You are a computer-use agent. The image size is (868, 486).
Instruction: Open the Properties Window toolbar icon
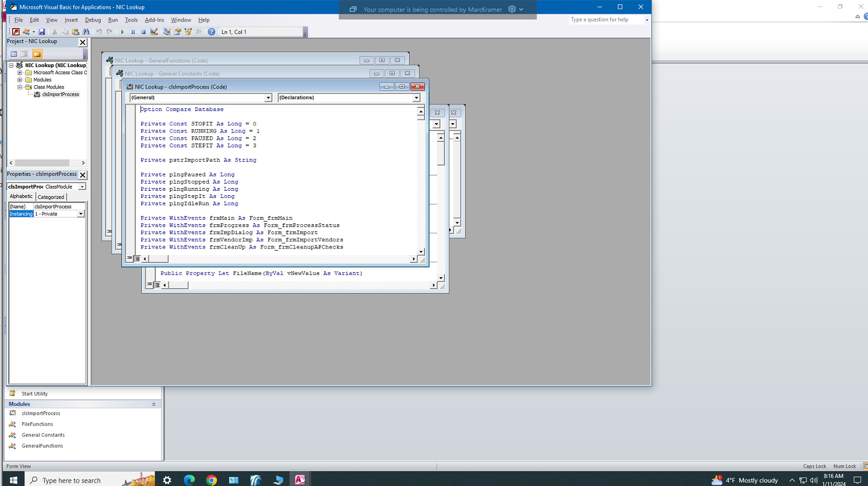[x=178, y=32]
